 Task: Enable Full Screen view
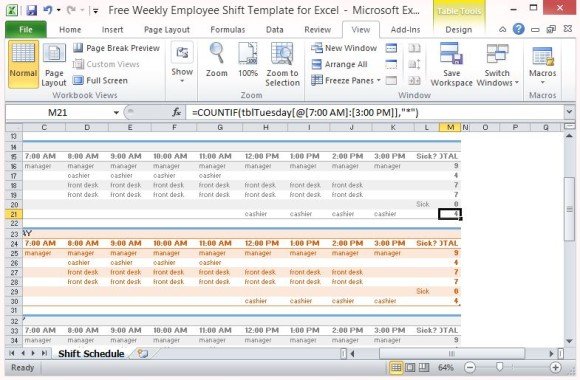click(x=100, y=80)
